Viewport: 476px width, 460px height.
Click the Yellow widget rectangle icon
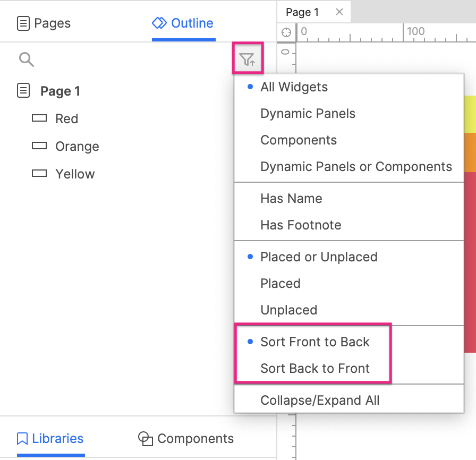39,173
